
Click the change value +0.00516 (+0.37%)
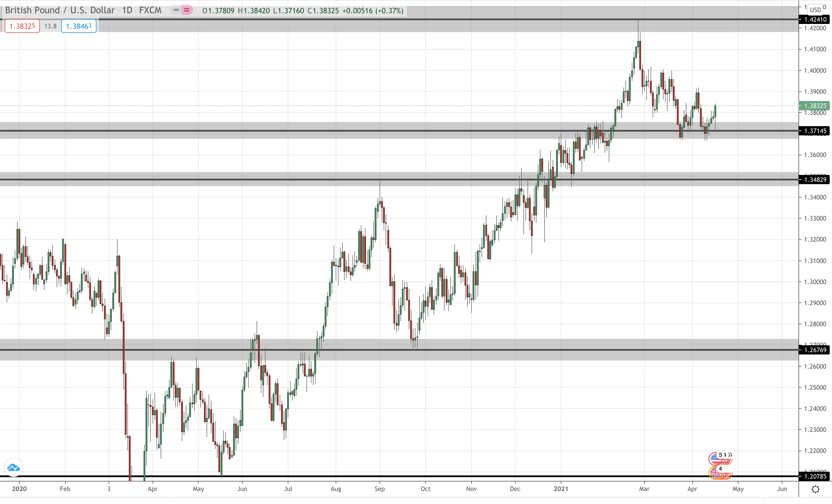pos(373,11)
